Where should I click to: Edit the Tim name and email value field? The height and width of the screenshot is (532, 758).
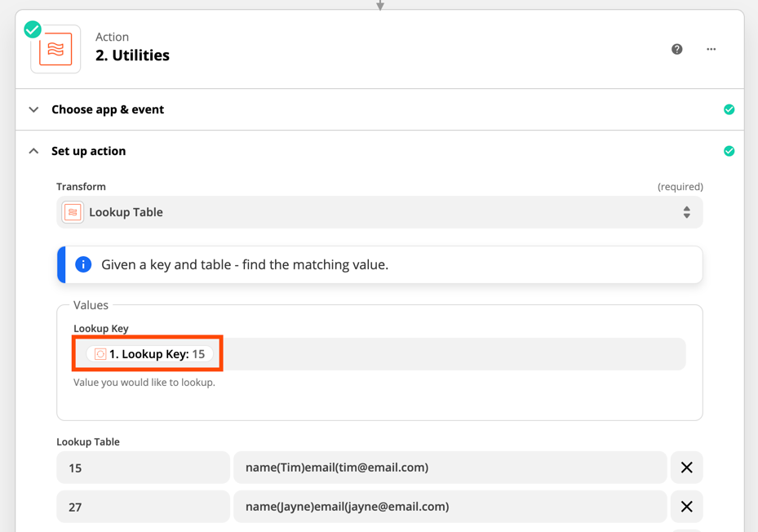click(450, 468)
